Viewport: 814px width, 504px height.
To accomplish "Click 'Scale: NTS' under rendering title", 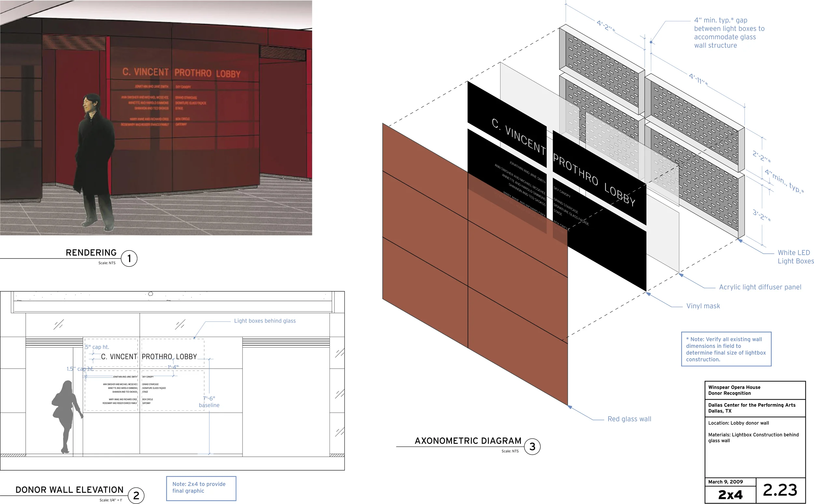I will (x=107, y=263).
